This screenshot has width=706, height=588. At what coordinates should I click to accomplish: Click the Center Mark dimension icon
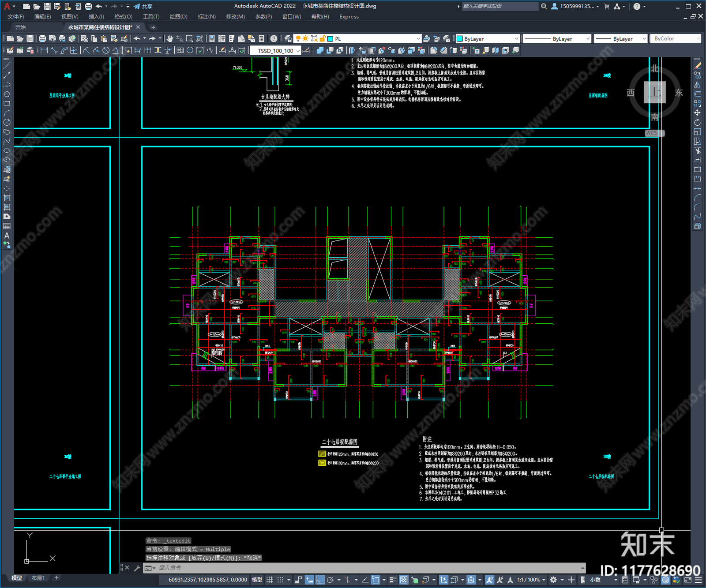click(190, 50)
